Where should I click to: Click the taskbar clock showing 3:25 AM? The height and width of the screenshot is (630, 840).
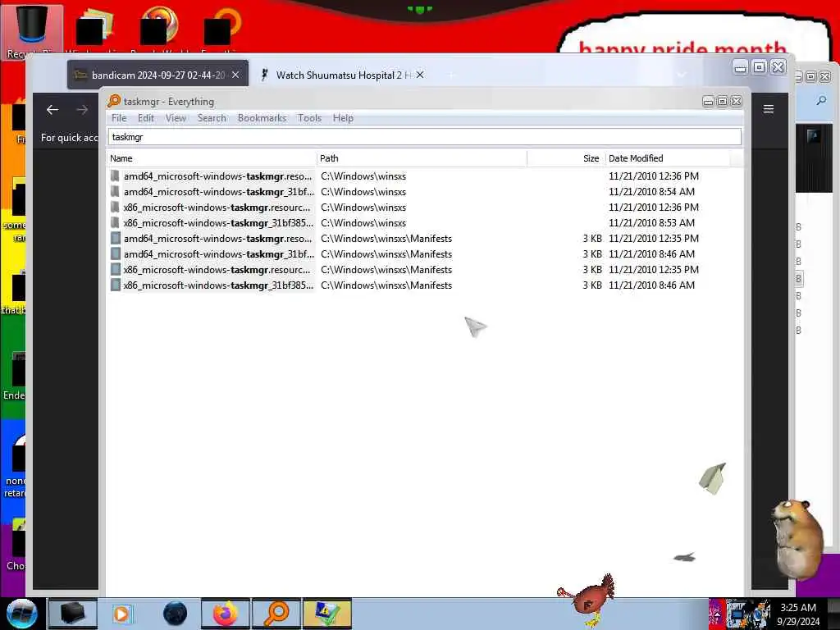[x=798, y=614]
